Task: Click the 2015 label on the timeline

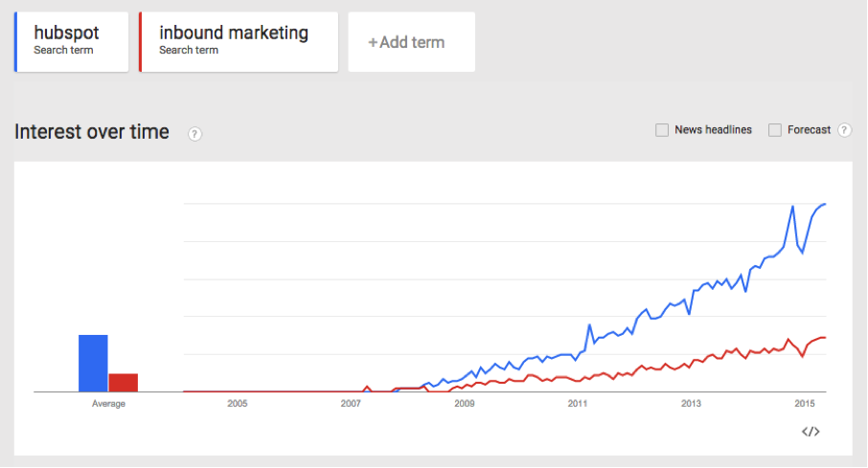Action: pyautogui.click(x=805, y=404)
